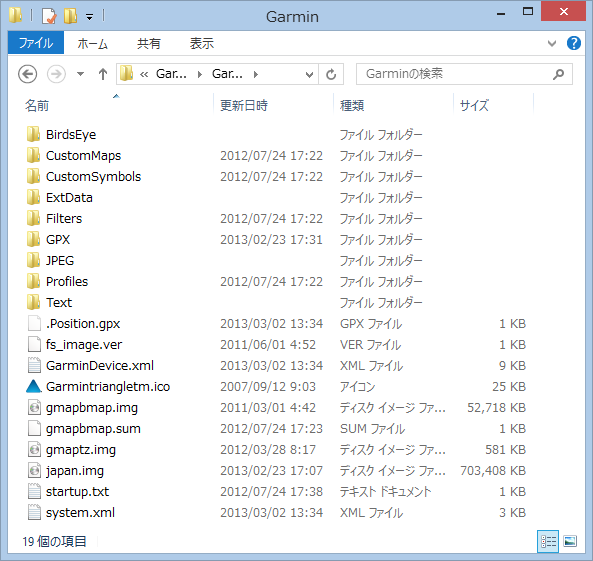The height and width of the screenshot is (561, 593).
Task: Open Customize Quick Access Toolbar dropdown
Action: pos(90,17)
